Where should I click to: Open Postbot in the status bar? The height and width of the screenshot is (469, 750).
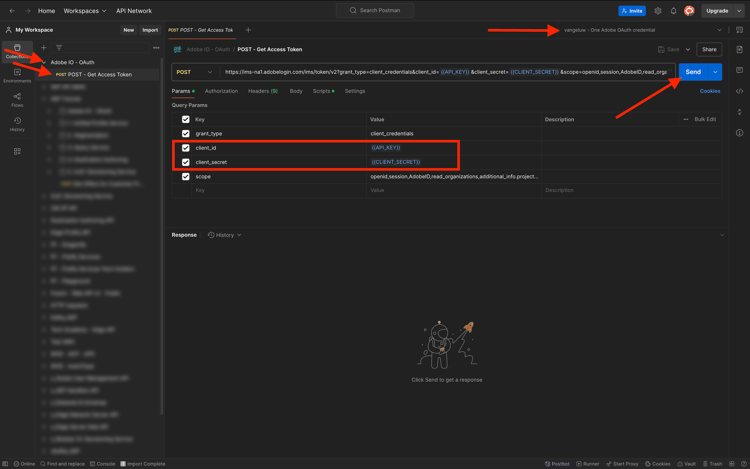coord(557,464)
